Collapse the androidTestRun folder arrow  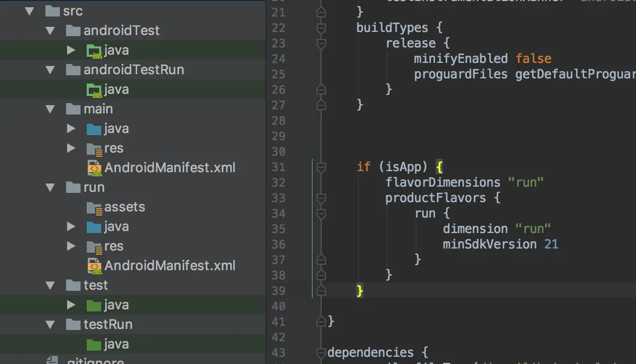click(x=50, y=70)
